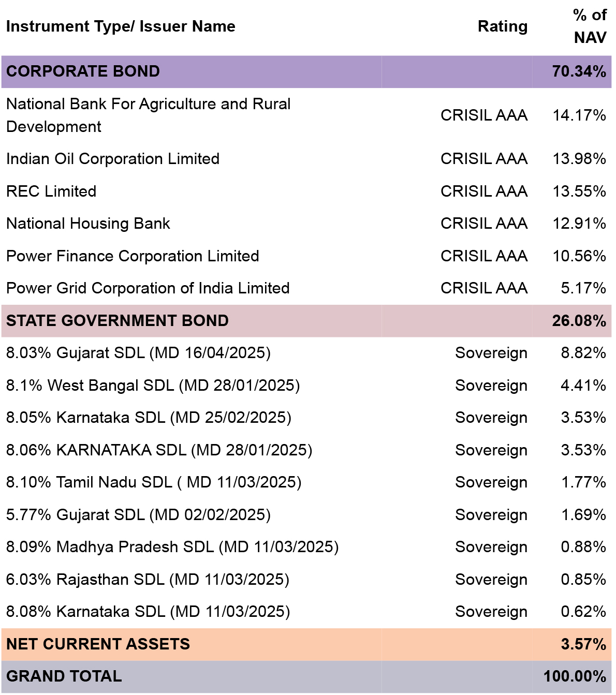This screenshot has width=616, height=695.
Task: Click the Instrument Type/ Issuer Name column header
Action: [121, 26]
